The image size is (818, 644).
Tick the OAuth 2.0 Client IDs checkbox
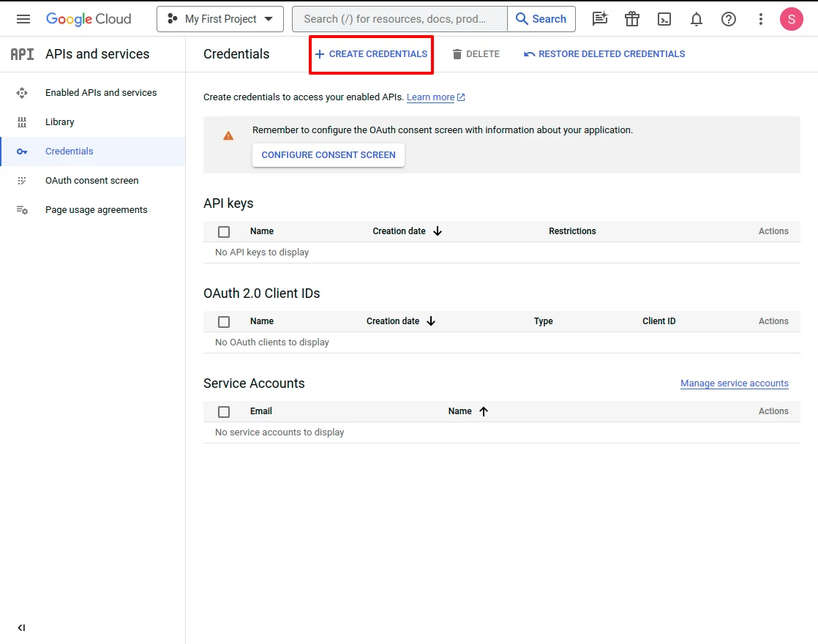click(224, 322)
